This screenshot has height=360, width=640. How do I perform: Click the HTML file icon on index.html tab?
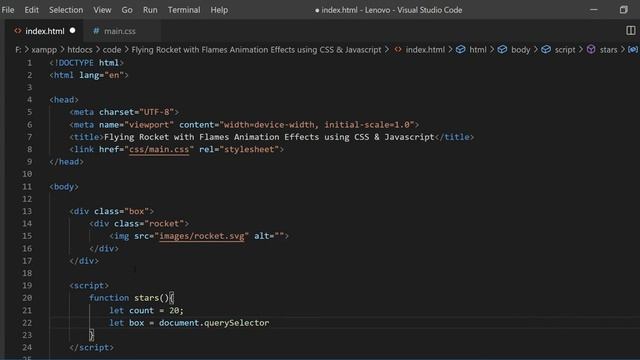coord(18,31)
